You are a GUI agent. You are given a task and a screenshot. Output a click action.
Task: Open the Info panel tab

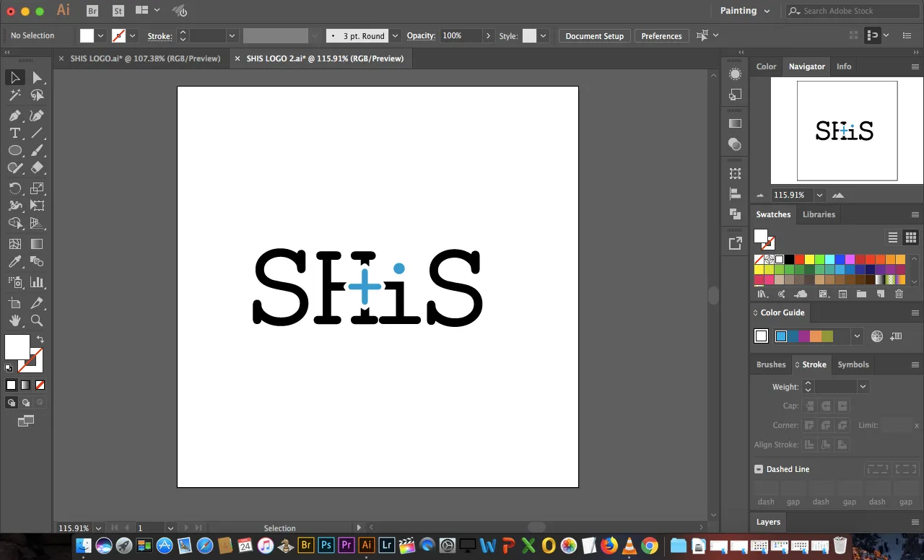pyautogui.click(x=844, y=66)
